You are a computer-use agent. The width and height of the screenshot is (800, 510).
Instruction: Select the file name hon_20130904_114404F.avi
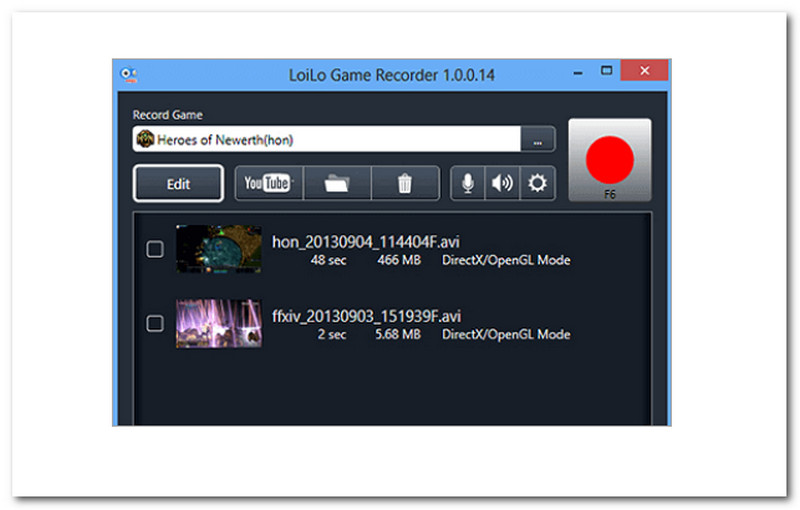365,242
